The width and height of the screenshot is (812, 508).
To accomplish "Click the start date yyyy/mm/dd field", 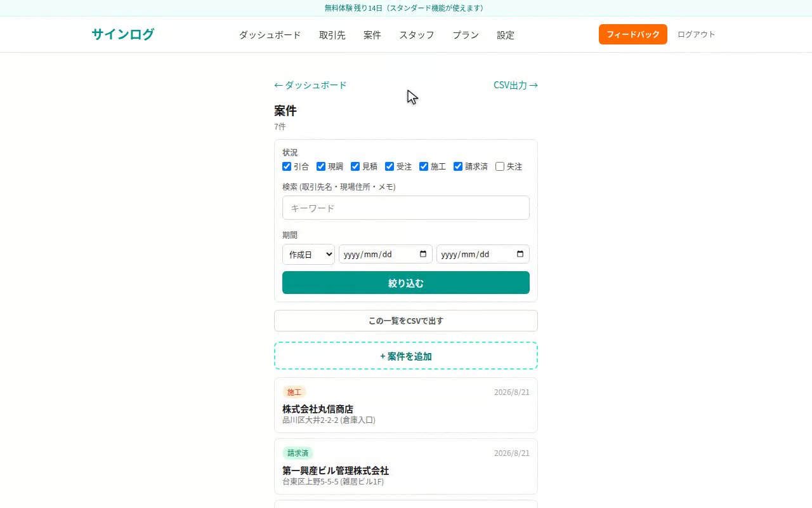I will (x=386, y=254).
